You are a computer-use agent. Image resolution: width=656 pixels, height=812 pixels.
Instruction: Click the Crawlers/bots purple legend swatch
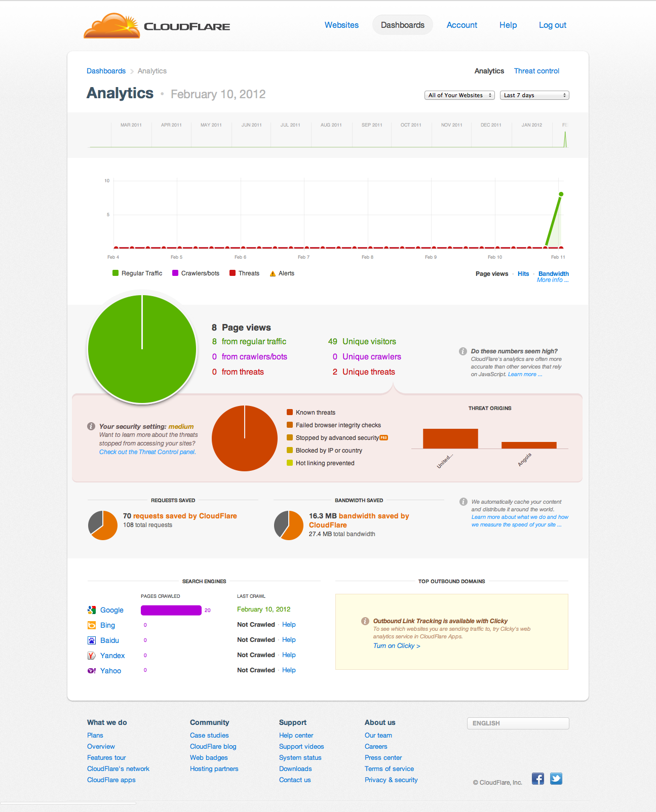(175, 273)
